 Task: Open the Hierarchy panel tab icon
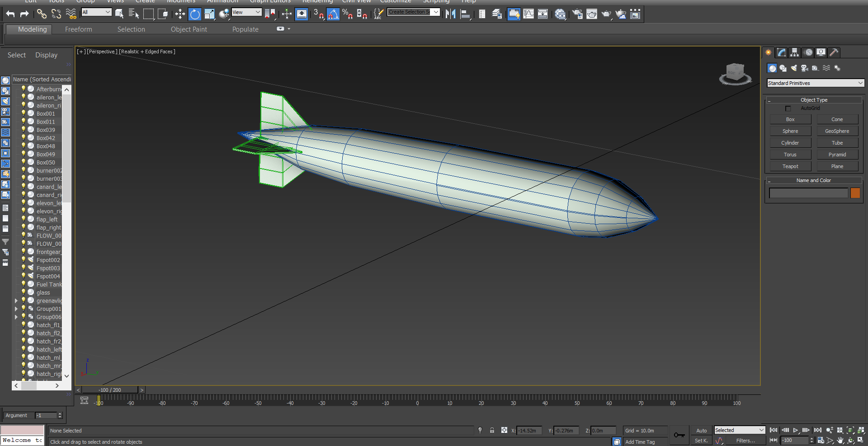coord(794,52)
